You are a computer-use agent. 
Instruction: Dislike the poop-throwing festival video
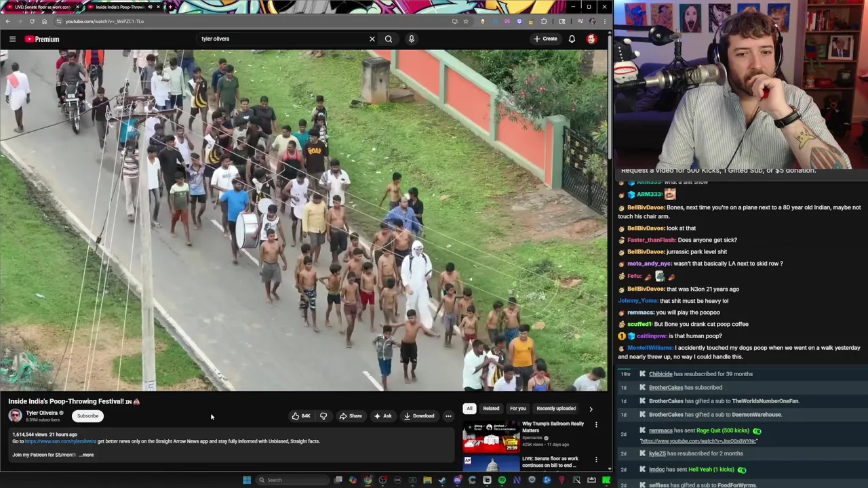click(323, 416)
